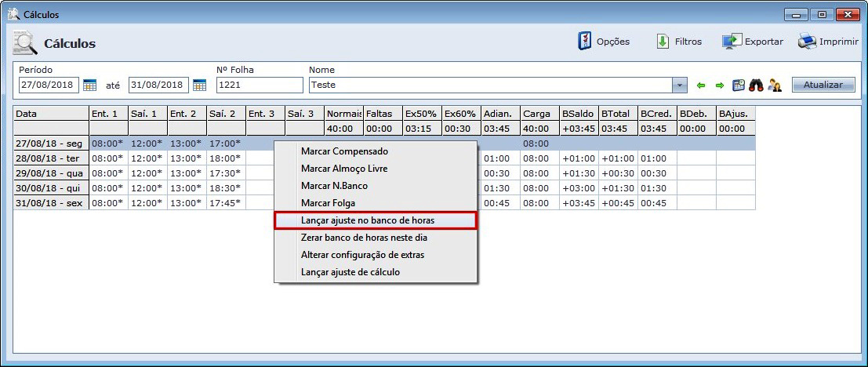Open start date calendar picker

(x=89, y=85)
